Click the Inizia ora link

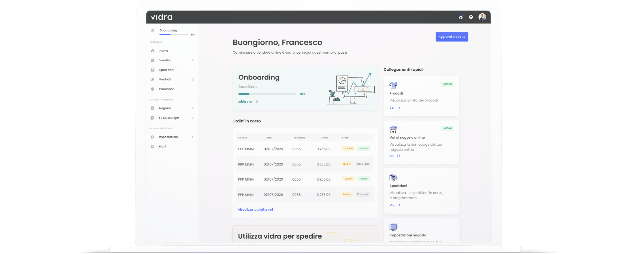[x=245, y=102]
